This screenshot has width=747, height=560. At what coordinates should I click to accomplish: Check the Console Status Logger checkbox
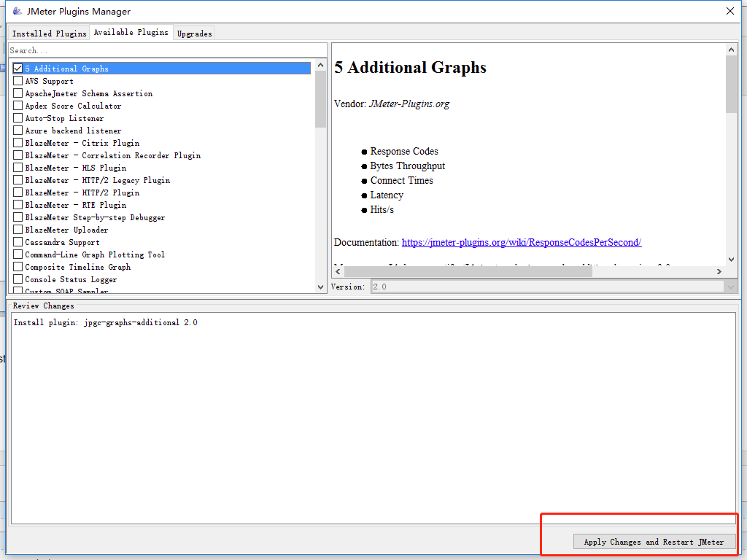(18, 279)
